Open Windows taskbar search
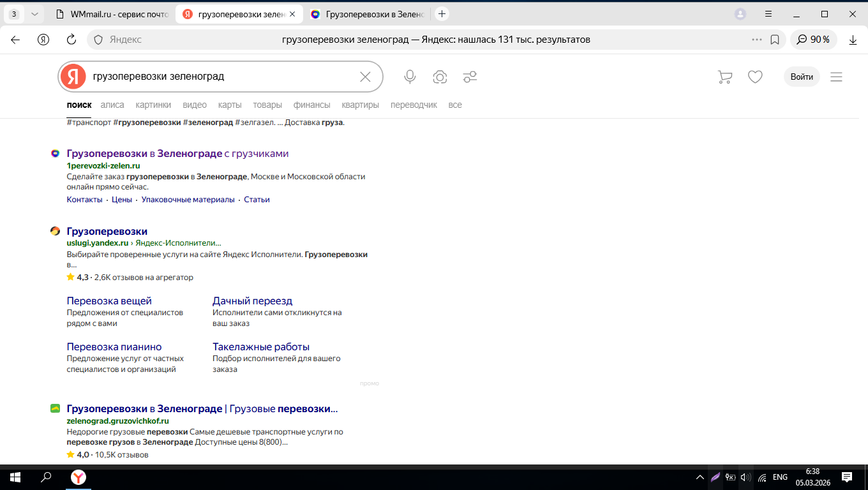 click(x=46, y=477)
